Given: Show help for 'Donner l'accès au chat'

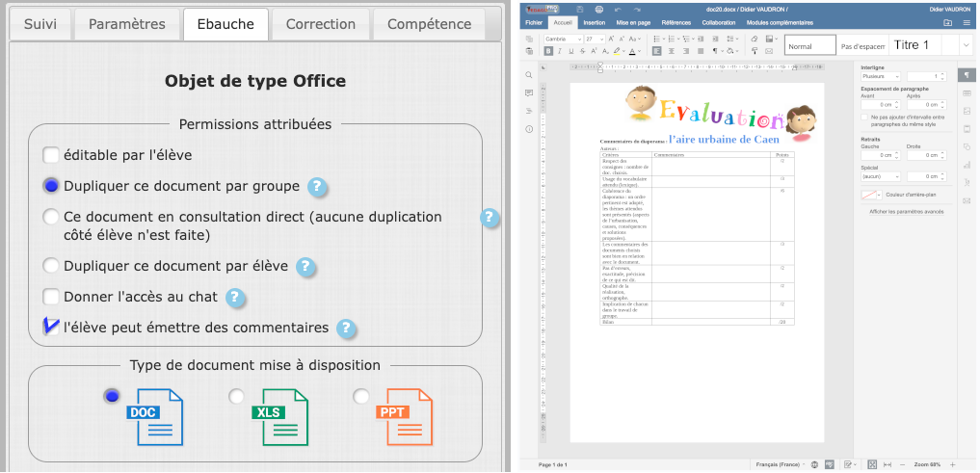Looking at the screenshot, I should click(235, 298).
